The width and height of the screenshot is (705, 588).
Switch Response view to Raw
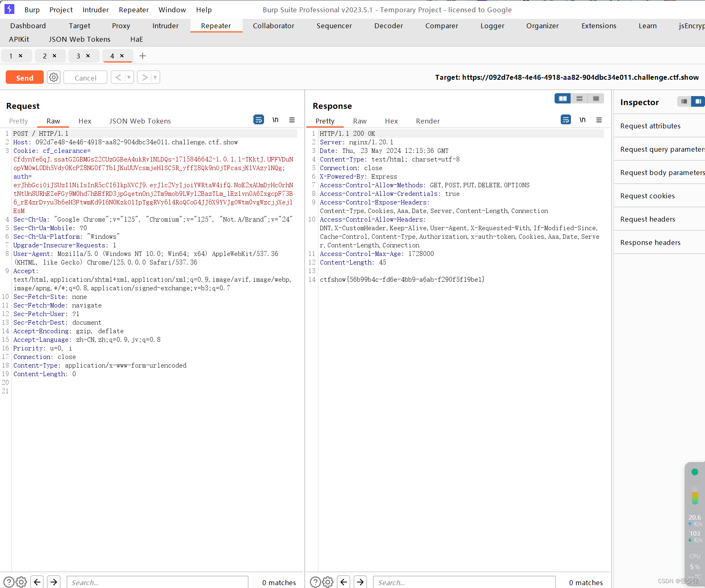tap(360, 121)
